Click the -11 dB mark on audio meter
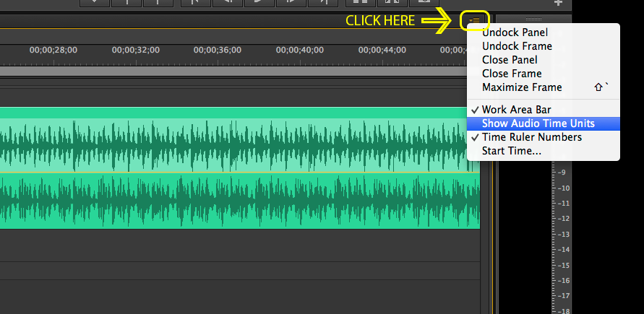Viewport: 644px width, 314px height. 564,204
